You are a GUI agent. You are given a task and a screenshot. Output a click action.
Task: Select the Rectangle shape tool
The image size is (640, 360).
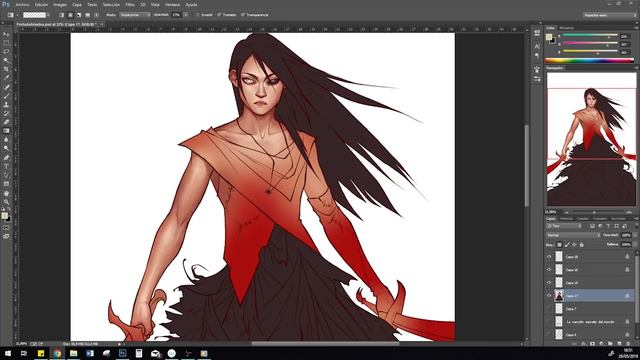coord(6,184)
